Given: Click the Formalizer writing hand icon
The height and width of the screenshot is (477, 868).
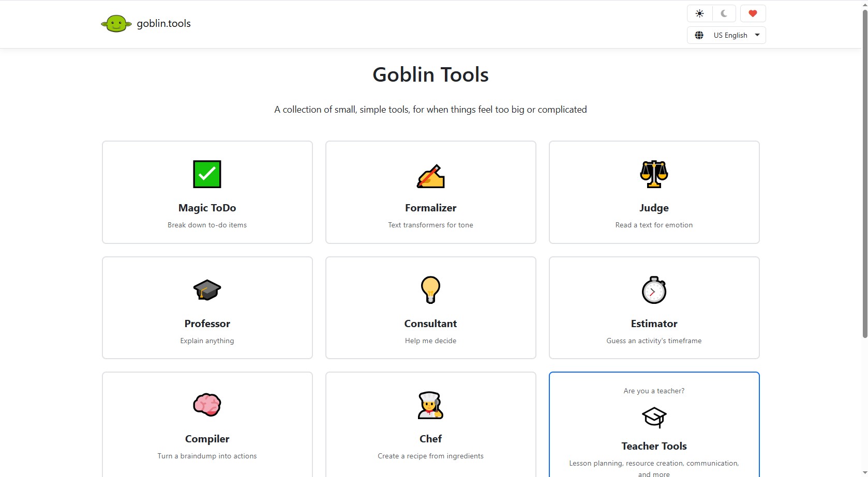Looking at the screenshot, I should 430,176.
